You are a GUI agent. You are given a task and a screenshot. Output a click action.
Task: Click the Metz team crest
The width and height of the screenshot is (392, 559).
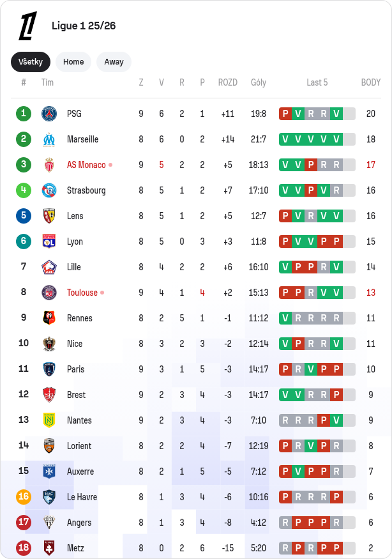49,548
